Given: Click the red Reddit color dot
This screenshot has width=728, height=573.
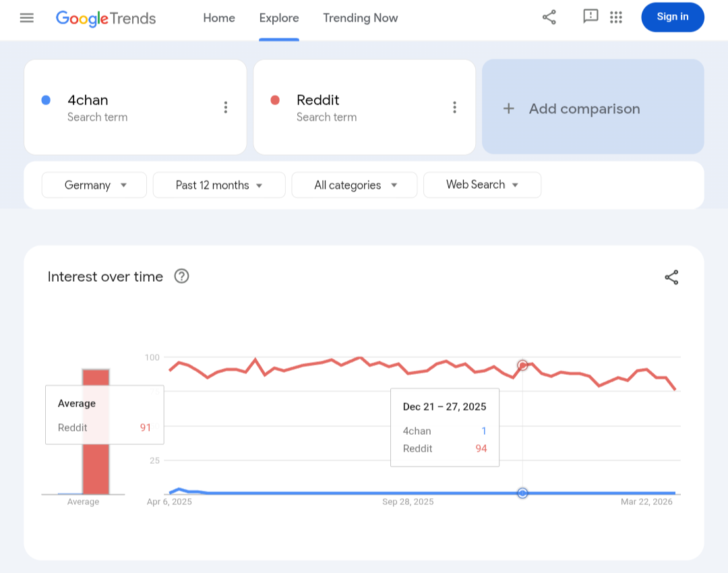Looking at the screenshot, I should pos(275,100).
